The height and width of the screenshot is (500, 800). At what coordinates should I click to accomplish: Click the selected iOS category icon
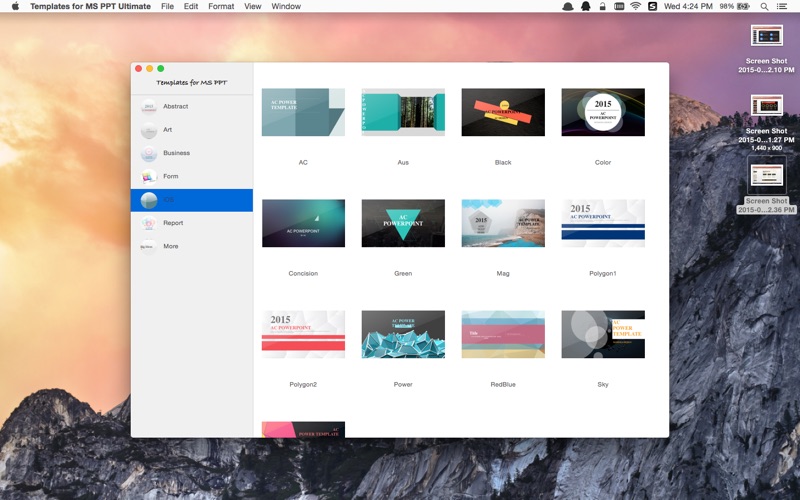148,200
